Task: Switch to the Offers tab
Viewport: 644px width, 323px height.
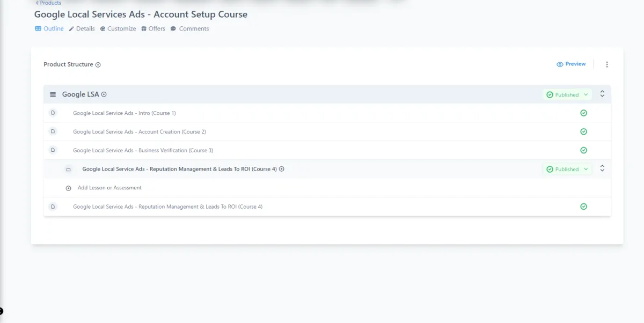Action: [x=153, y=28]
